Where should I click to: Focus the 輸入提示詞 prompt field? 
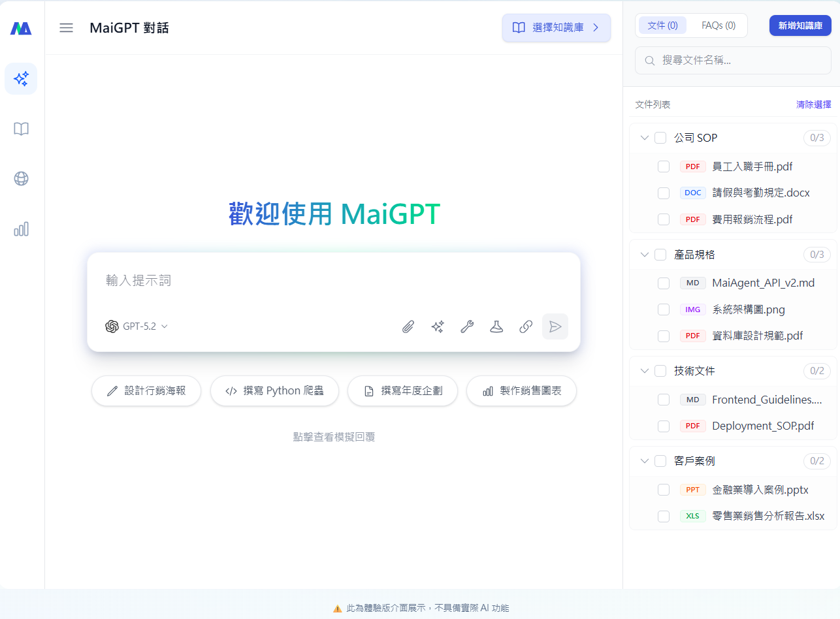point(334,281)
